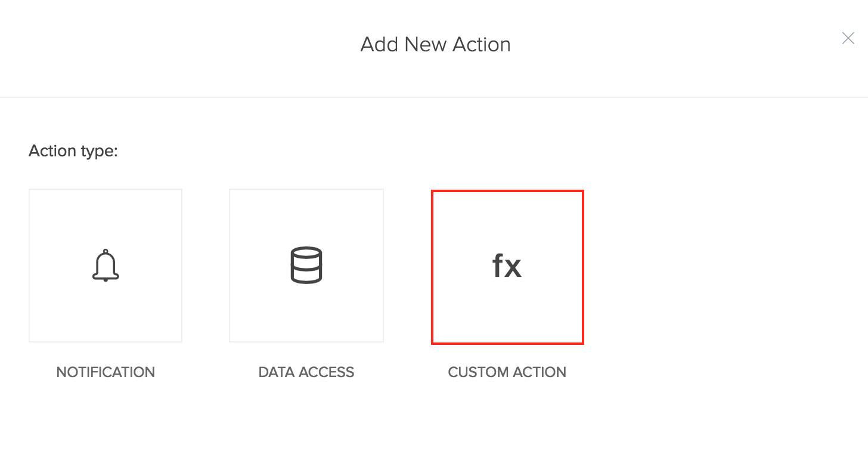This screenshot has width=868, height=469.
Task: Select the Notification action type tile
Action: [x=106, y=266]
